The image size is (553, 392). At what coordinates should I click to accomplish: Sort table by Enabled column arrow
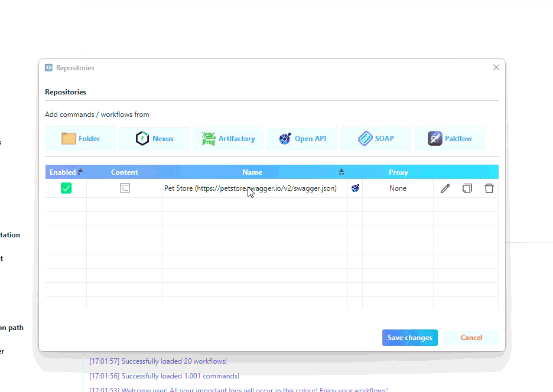pos(80,172)
